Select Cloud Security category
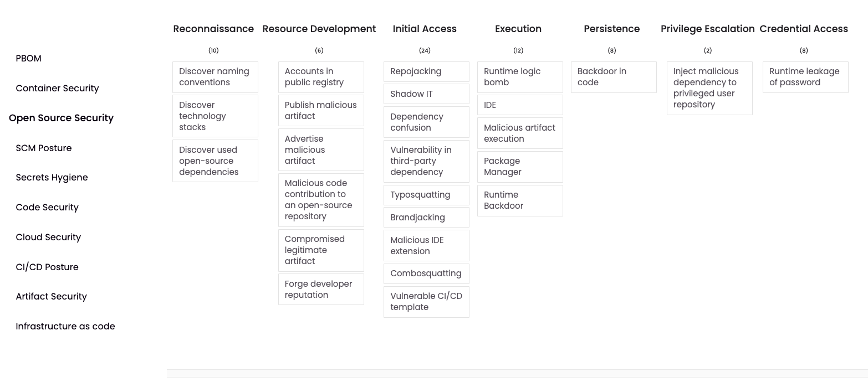868x382 pixels. (x=48, y=237)
